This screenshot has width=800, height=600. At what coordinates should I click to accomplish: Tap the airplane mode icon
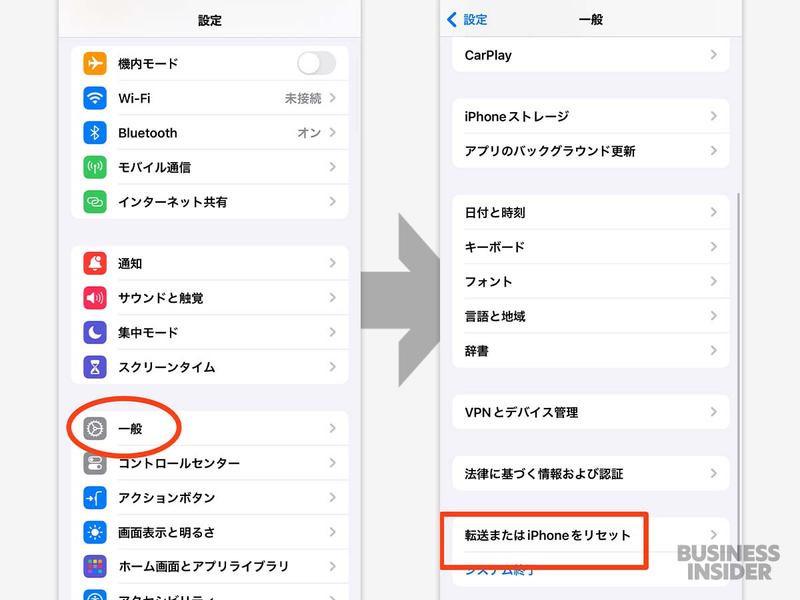pyautogui.click(x=95, y=63)
